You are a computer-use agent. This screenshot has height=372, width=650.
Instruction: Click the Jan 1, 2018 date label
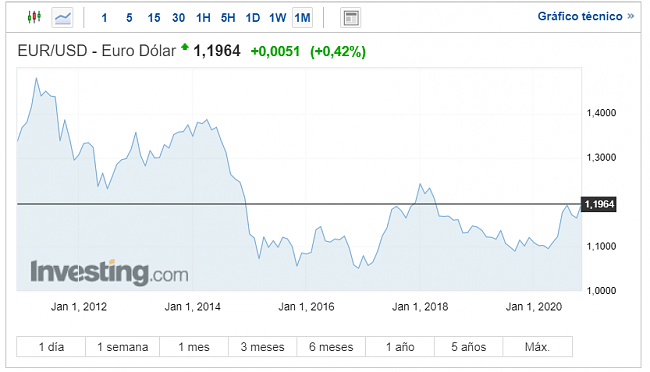tap(420, 307)
